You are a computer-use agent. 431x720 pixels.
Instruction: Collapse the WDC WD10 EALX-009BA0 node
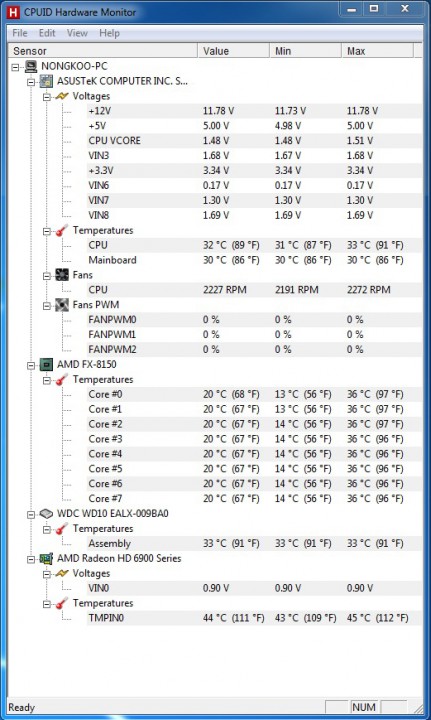pyautogui.click(x=31, y=514)
